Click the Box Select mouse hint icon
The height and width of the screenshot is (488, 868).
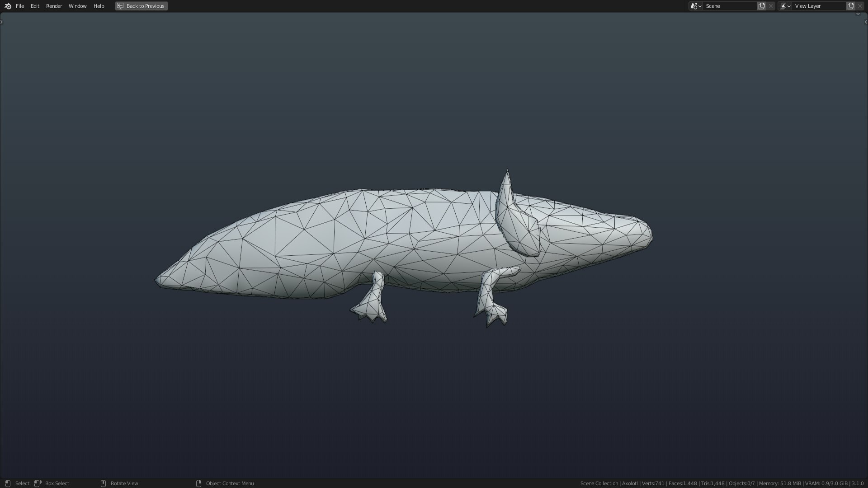[38, 483]
